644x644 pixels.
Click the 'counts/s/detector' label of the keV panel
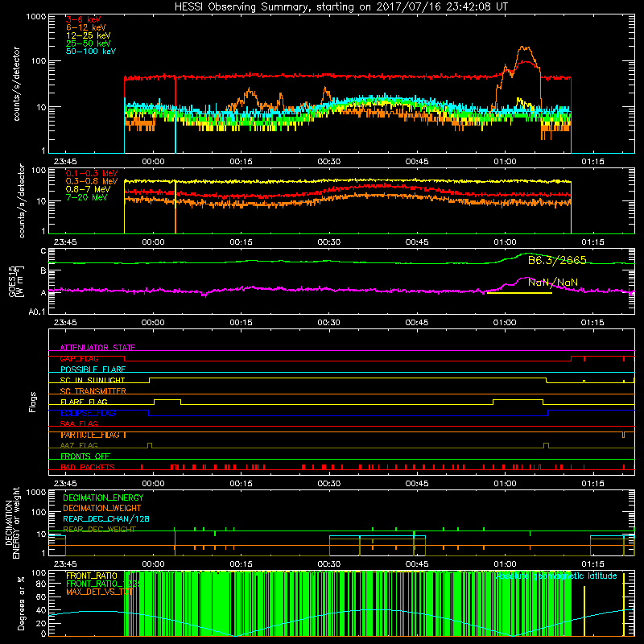16,84
